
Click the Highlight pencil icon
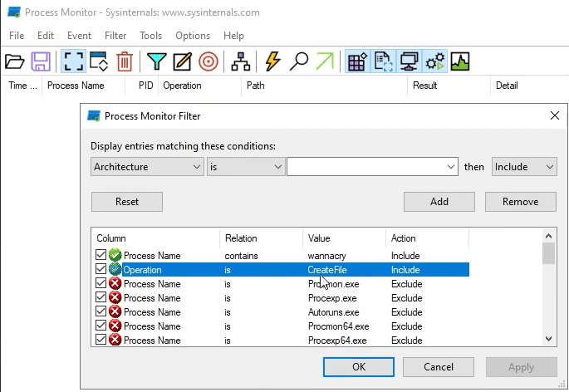[x=182, y=61]
